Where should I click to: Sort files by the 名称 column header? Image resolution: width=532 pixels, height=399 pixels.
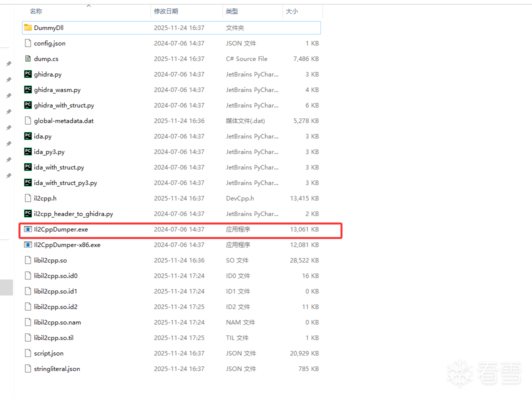point(36,11)
